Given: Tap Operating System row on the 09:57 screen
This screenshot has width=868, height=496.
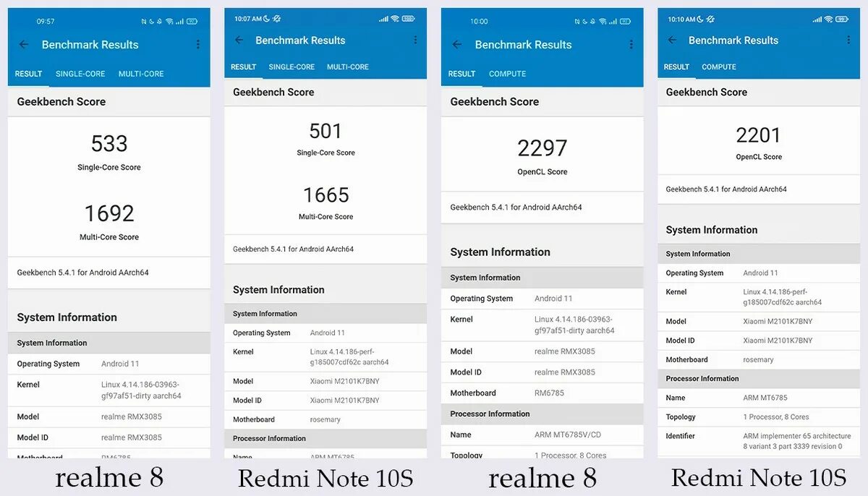Looking at the screenshot, I should click(109, 364).
